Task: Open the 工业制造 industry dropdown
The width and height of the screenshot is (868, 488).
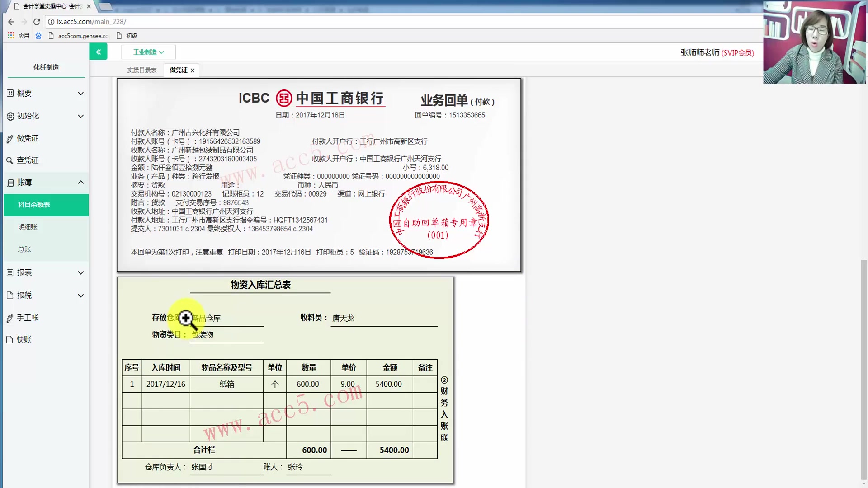Action: (148, 52)
